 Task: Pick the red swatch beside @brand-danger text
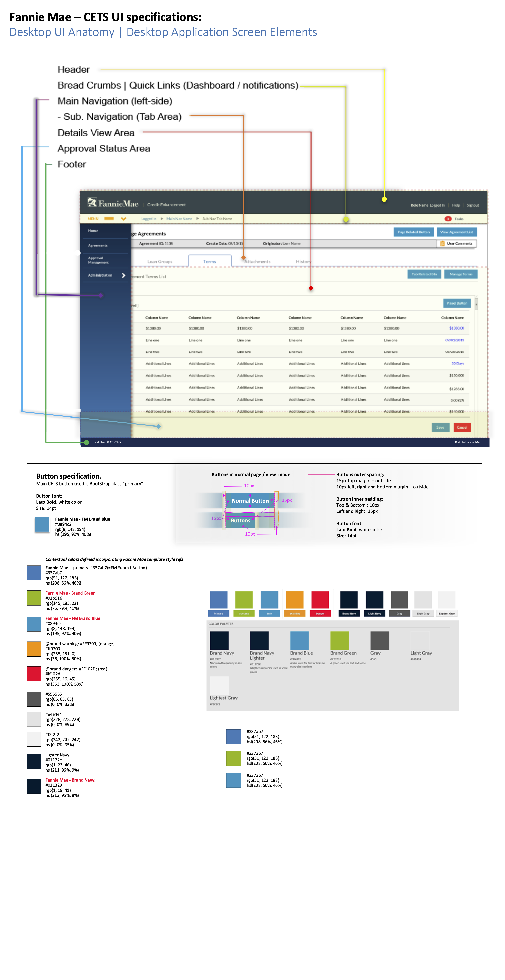pyautogui.click(x=34, y=674)
